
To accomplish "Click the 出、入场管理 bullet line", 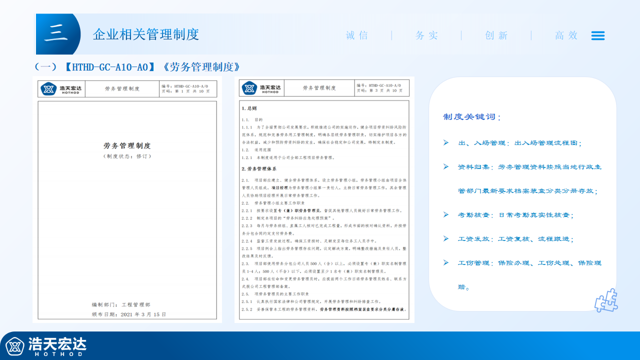I will tap(519, 143).
